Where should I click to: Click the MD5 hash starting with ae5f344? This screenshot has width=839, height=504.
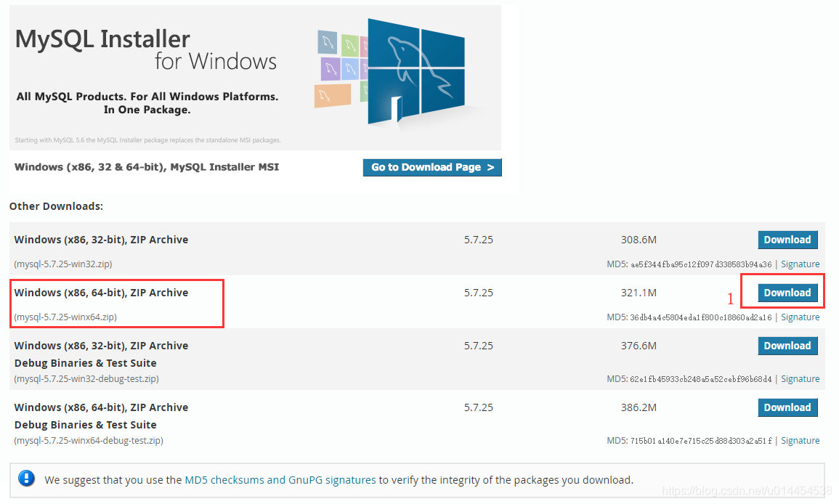701,264
